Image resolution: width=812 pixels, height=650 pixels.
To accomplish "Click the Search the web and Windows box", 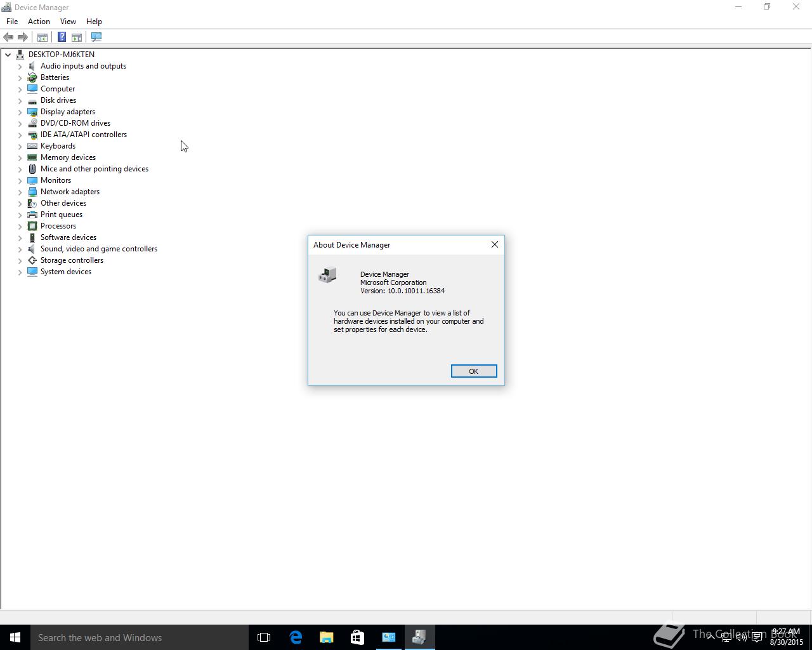I will point(140,637).
